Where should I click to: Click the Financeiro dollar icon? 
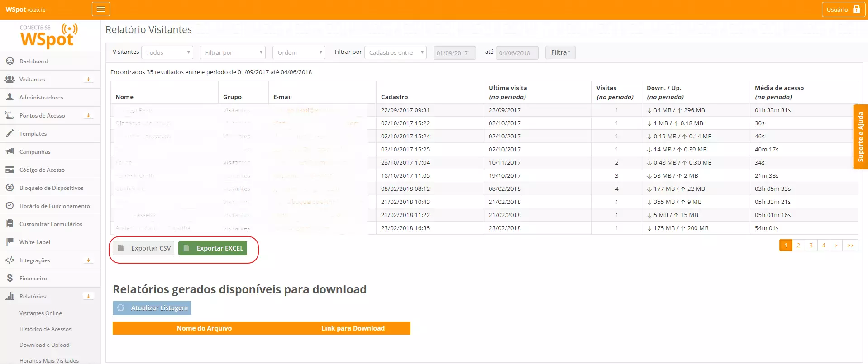(x=10, y=278)
